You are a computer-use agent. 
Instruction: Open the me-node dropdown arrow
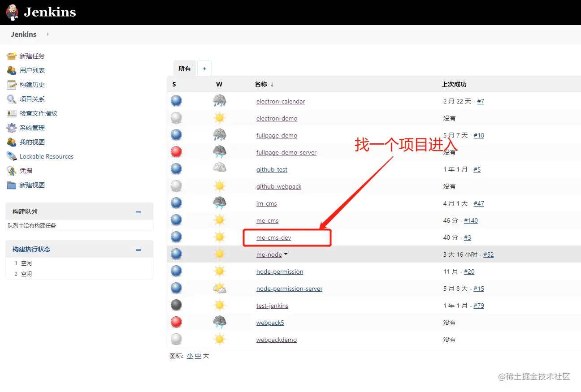pyautogui.click(x=286, y=254)
